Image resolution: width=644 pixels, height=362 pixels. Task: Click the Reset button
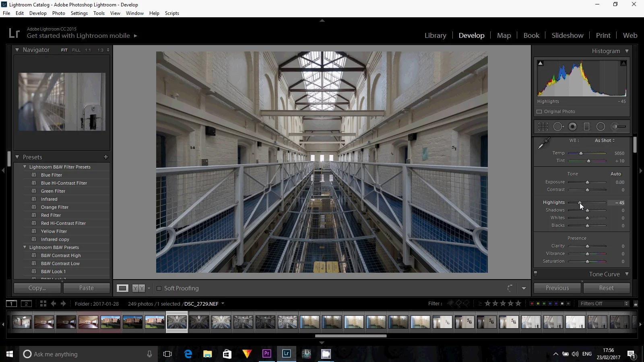(x=607, y=288)
